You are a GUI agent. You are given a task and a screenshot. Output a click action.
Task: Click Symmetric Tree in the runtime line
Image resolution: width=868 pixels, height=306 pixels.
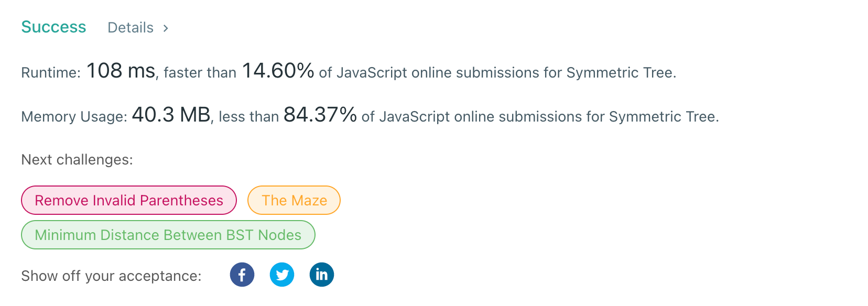[x=621, y=73]
